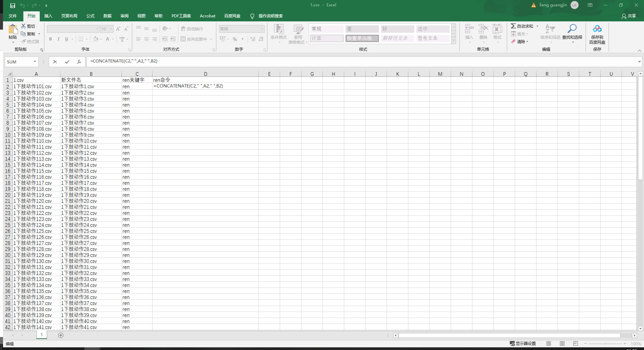The height and width of the screenshot is (350, 644).
Task: Decrease the cell indent
Action: (165, 39)
